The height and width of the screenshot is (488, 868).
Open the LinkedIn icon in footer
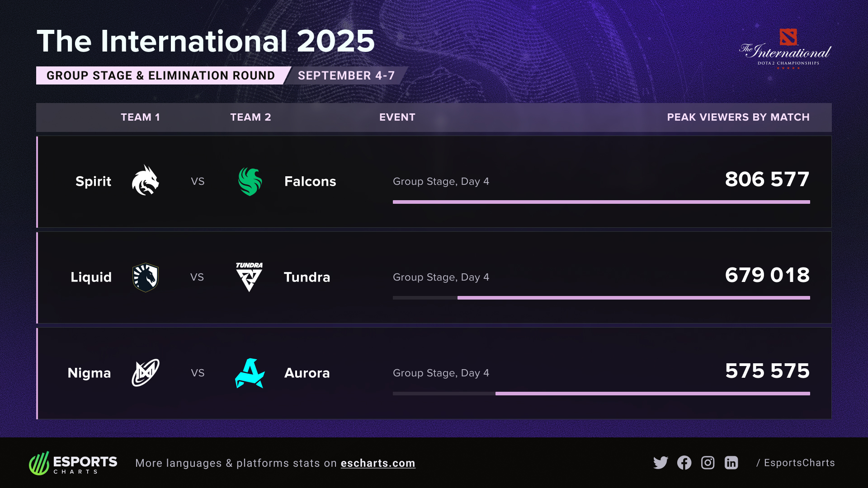pos(731,463)
